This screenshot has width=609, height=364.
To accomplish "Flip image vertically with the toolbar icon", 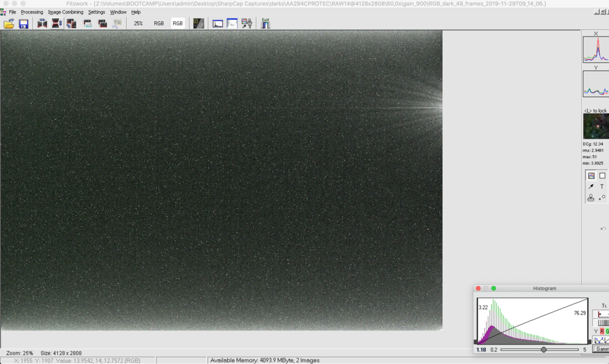I will 57,24.
